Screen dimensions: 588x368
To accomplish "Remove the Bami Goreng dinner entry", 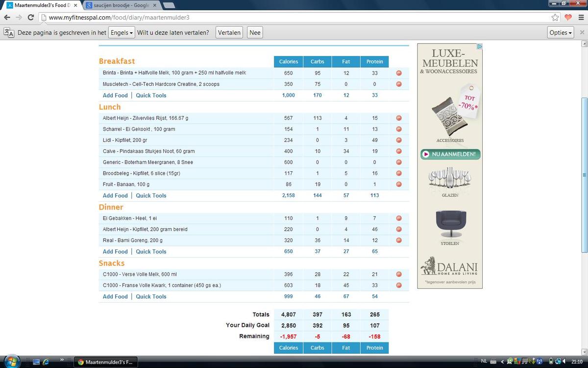I will pos(398,240).
